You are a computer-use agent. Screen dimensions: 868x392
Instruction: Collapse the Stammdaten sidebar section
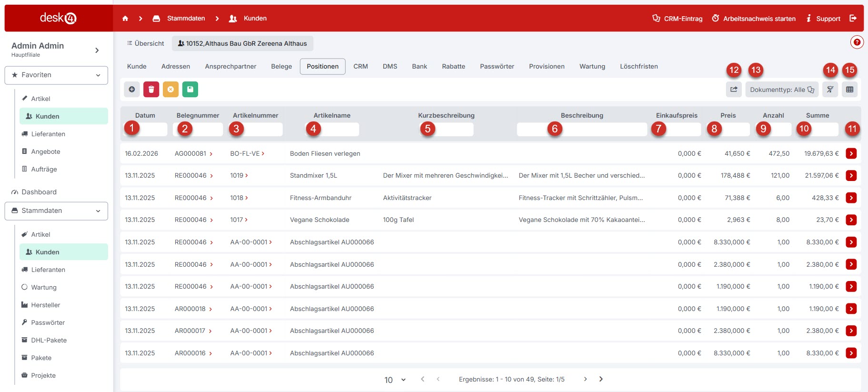click(56, 211)
